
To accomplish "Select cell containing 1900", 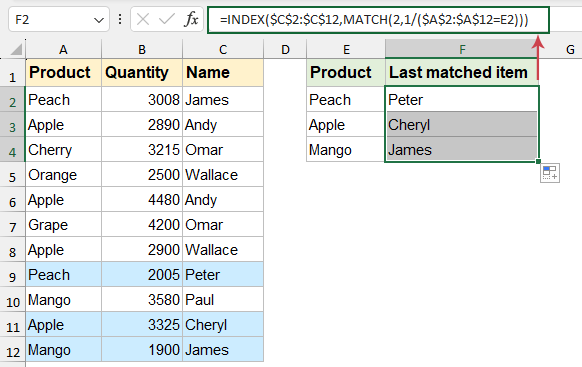I will (x=142, y=350).
